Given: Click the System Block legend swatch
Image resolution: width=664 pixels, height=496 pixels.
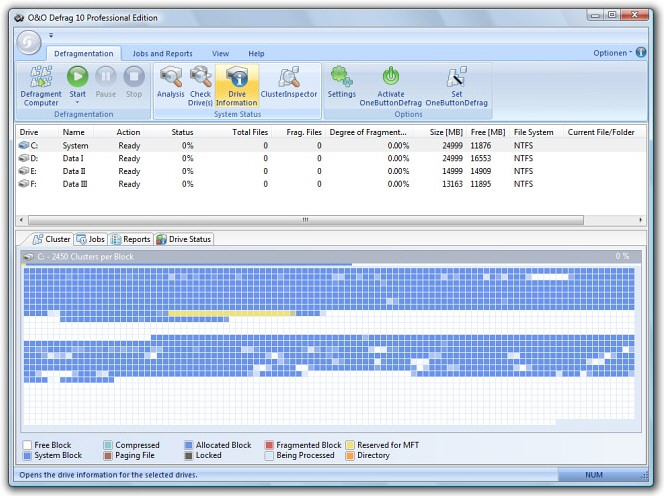Looking at the screenshot, I should tap(27, 456).
